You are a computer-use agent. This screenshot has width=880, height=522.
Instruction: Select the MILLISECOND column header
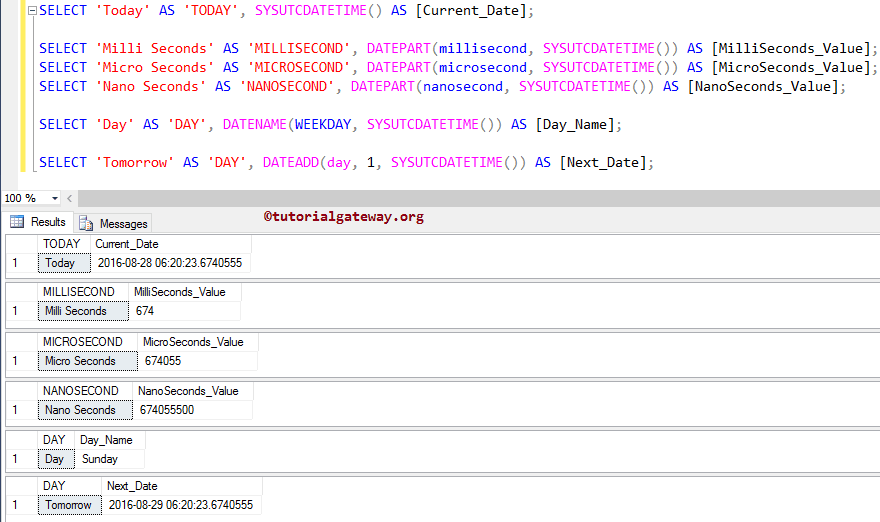tap(83, 292)
